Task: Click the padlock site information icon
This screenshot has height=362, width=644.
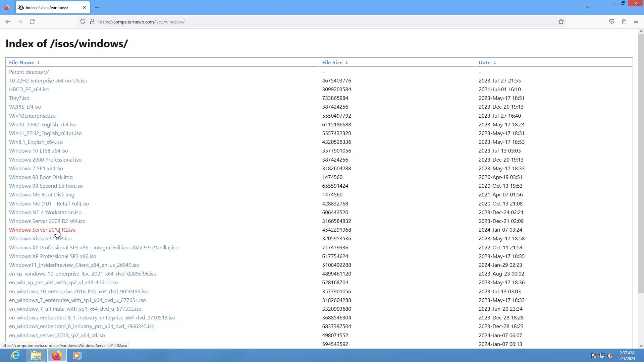Action: pos(92,22)
